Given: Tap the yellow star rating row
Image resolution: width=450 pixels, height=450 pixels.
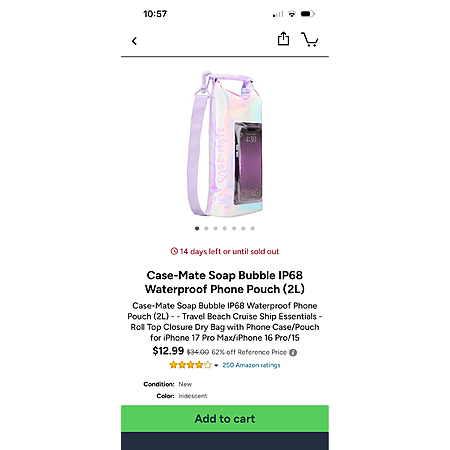Looking at the screenshot, I should coord(190,365).
